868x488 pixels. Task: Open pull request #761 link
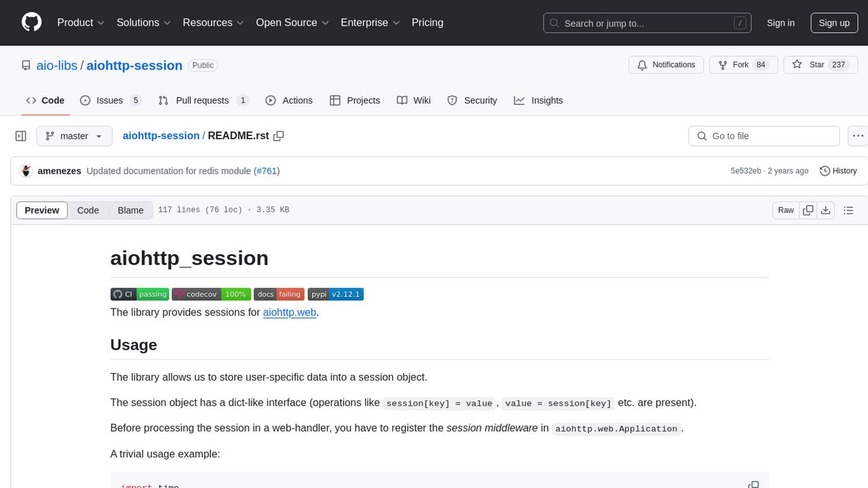coord(266,171)
